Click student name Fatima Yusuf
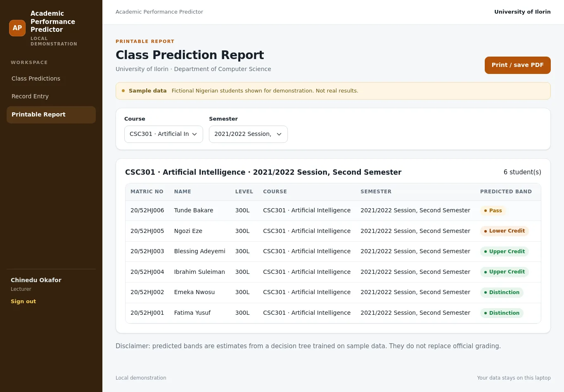 pos(192,313)
